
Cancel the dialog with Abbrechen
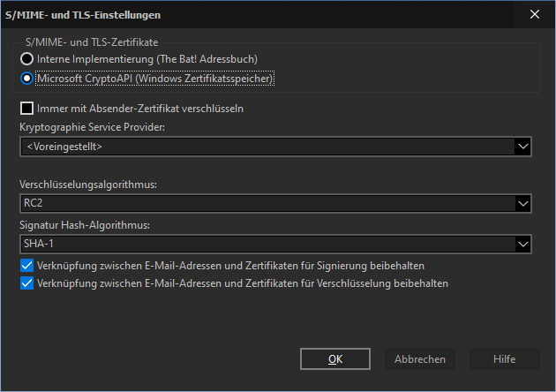click(420, 359)
